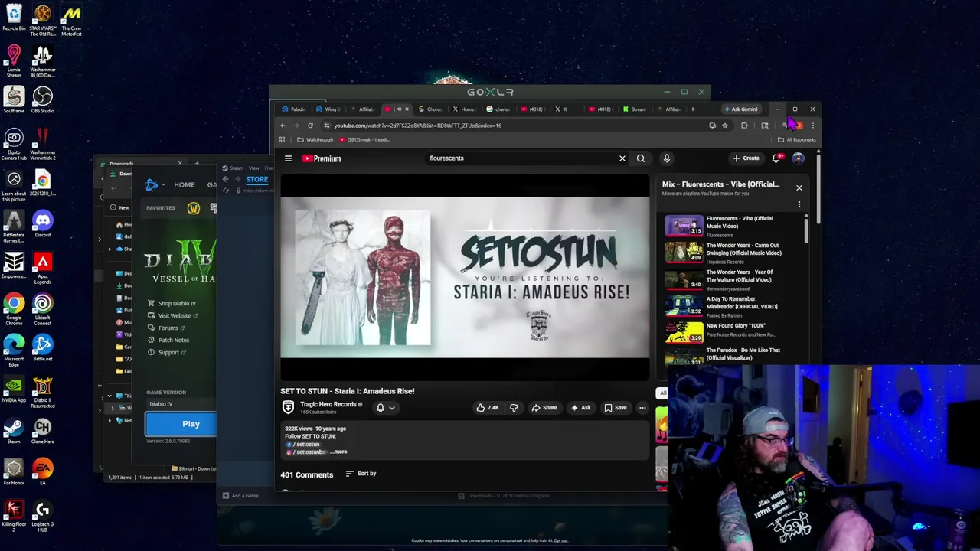Clear the YouTube search box text
This screenshot has width=980, height=551.
click(x=622, y=158)
